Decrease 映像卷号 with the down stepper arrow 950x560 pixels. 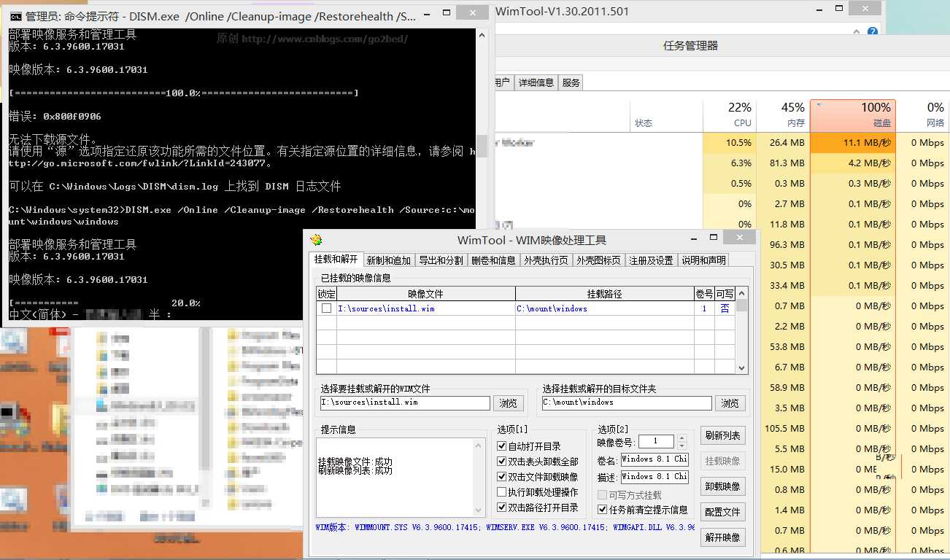[x=682, y=445]
